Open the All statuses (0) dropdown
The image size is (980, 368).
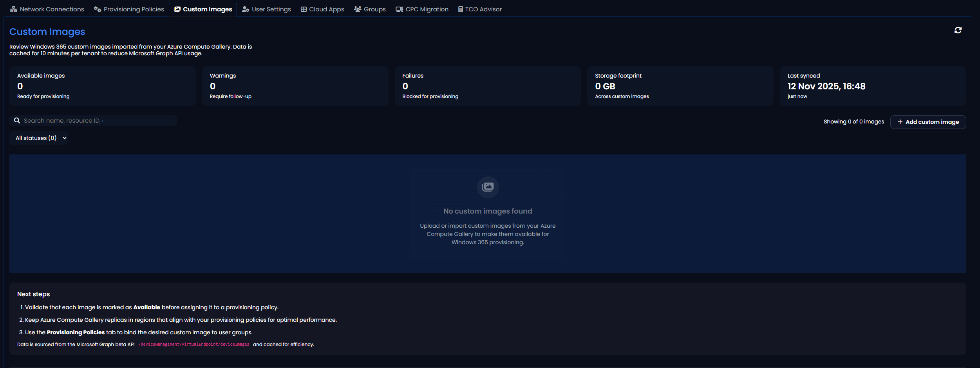click(38, 138)
